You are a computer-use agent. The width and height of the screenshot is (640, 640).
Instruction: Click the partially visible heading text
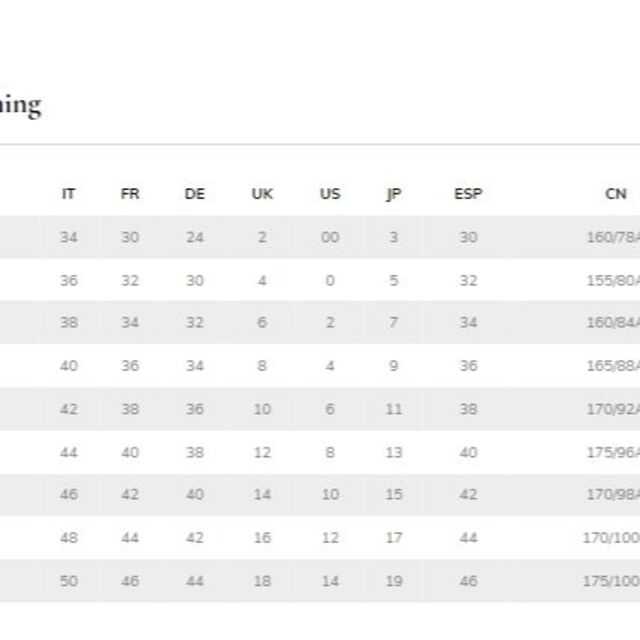20,106
